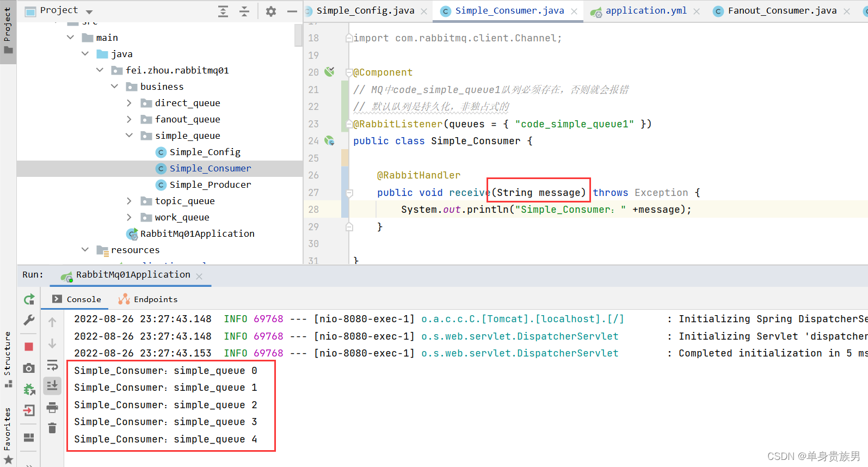868x467 pixels.
Task: Pin the tab with star icon
Action: 9,460
